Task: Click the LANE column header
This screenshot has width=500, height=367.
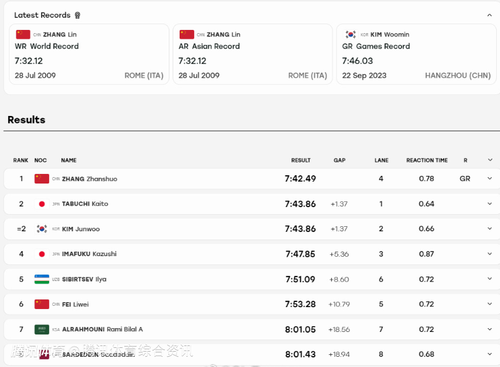Action: click(381, 160)
